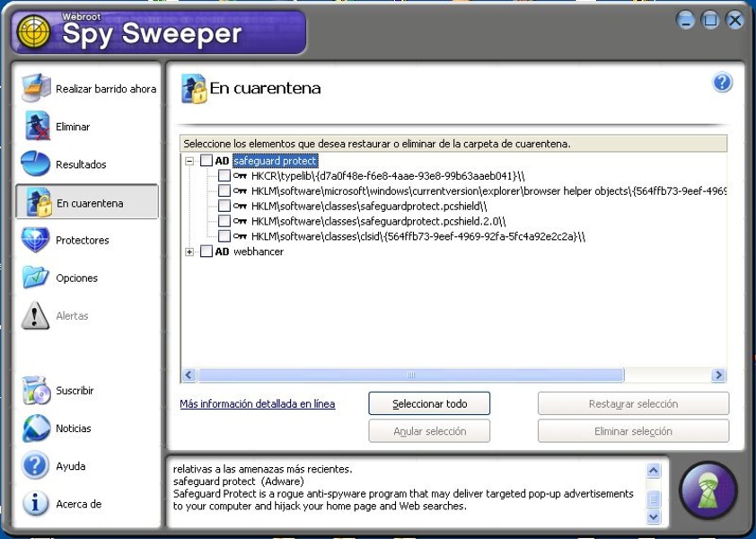Check the safeguardprotect.pcshield\\ entry checkbox
The width and height of the screenshot is (756, 539).
pos(224,206)
